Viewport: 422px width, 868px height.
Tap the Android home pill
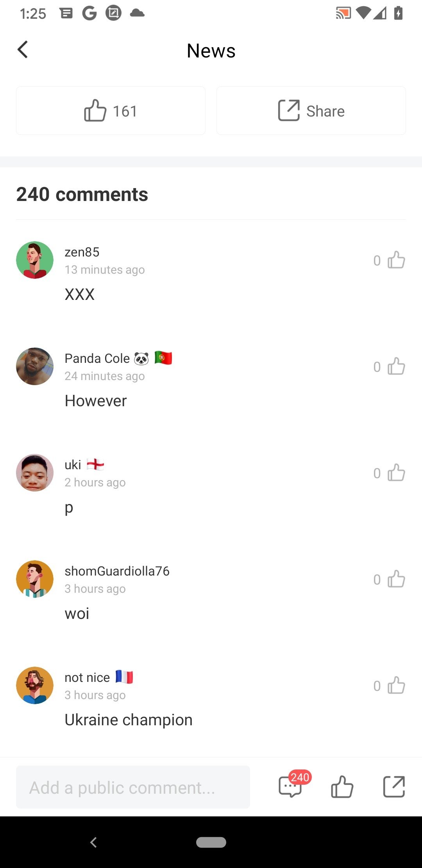[211, 842]
